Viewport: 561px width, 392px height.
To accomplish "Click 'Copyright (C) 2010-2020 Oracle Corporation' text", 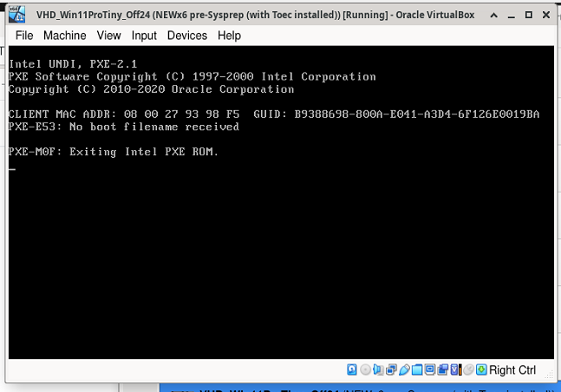I will point(152,89).
